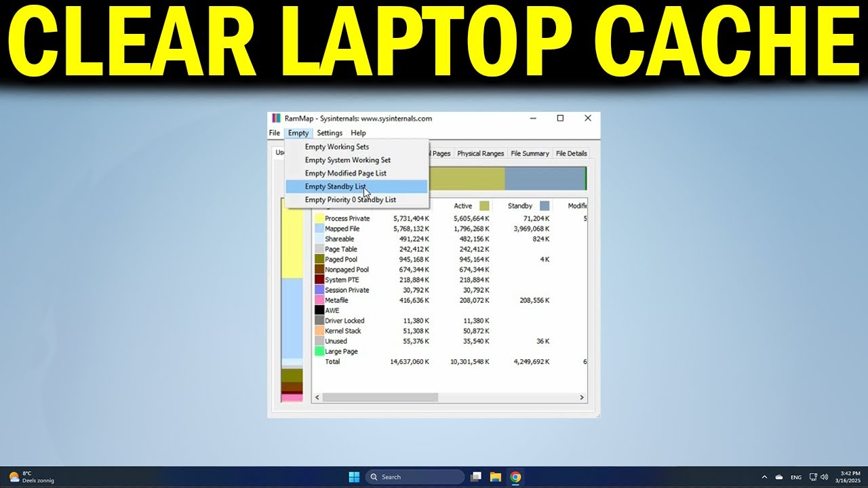Choose Empty System Working Set
The width and height of the screenshot is (868, 488).
(x=357, y=160)
